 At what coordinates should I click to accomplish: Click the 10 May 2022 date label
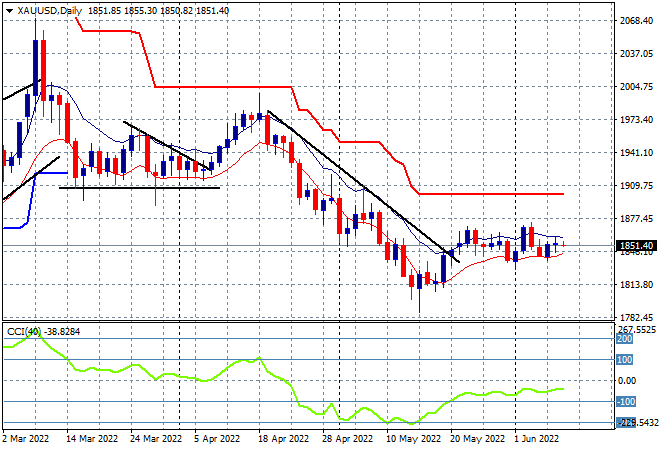pyautogui.click(x=413, y=439)
